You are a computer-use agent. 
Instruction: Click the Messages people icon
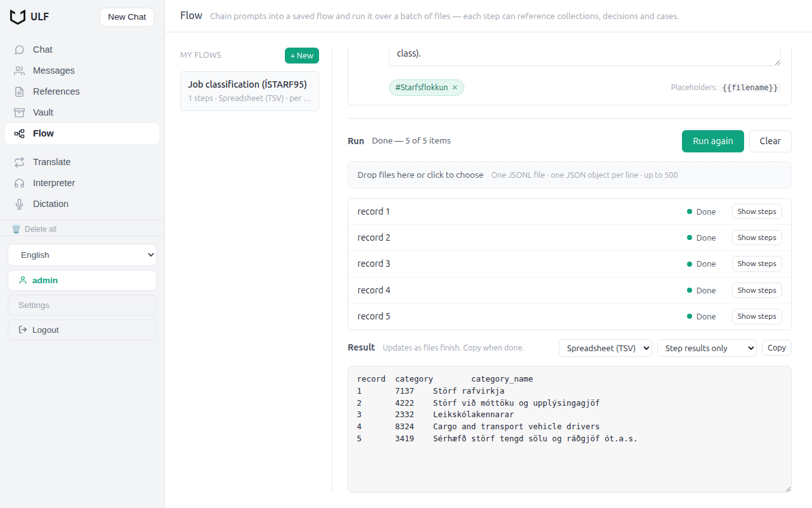[20, 70]
